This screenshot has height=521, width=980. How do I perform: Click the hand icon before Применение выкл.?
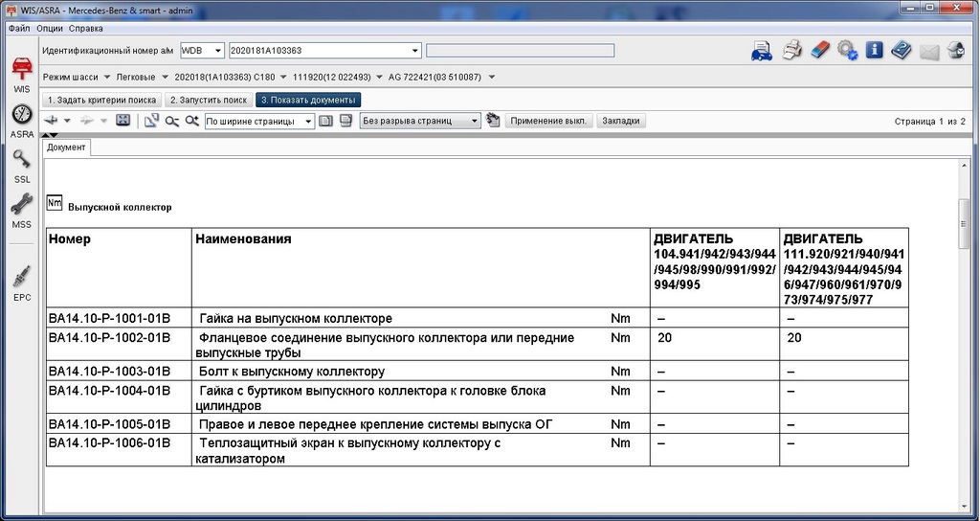coord(493,120)
